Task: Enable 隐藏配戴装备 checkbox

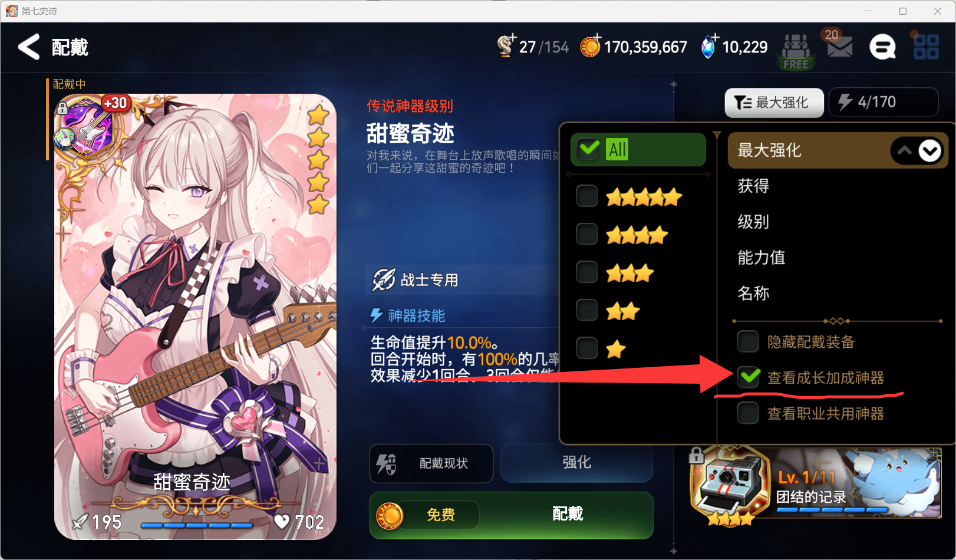Action: (x=748, y=341)
